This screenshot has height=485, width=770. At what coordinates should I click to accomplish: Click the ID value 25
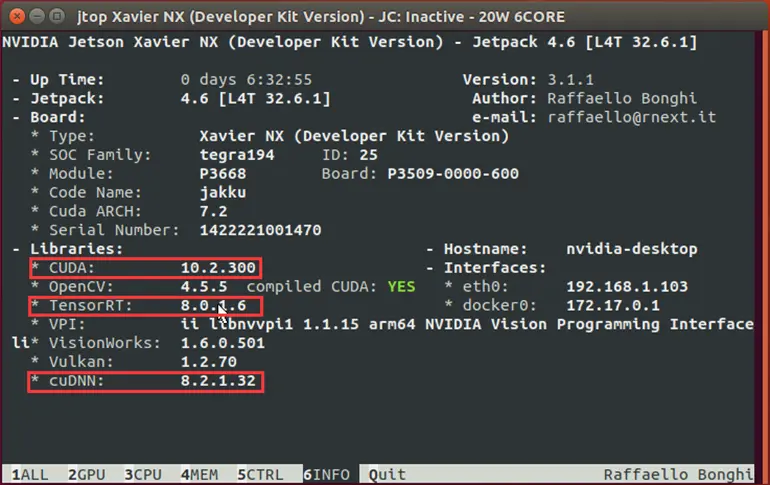coord(368,155)
